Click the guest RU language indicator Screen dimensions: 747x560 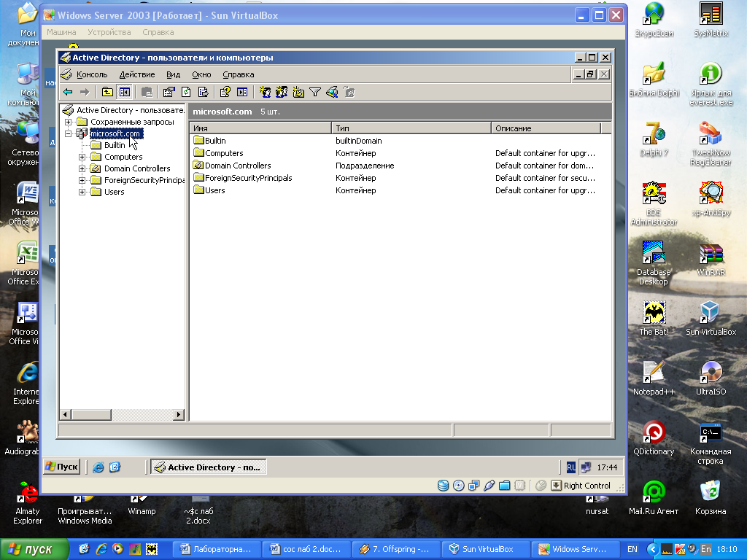pos(570,467)
